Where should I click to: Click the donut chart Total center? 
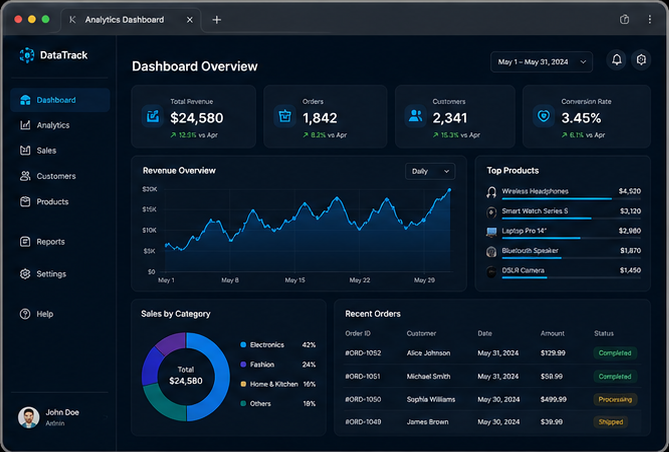[186, 376]
